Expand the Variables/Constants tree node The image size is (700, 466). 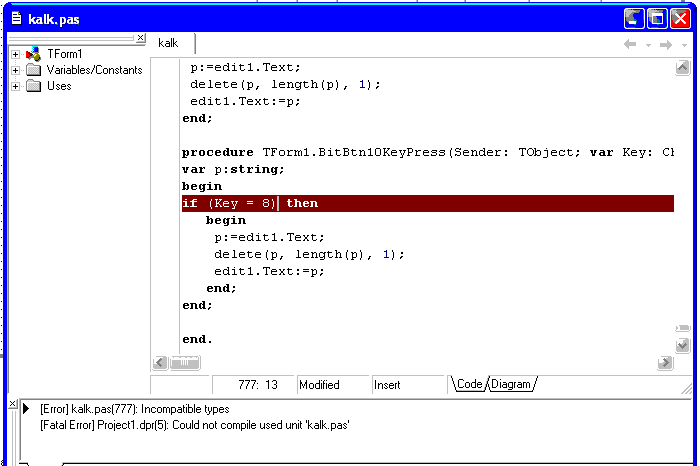(16, 70)
